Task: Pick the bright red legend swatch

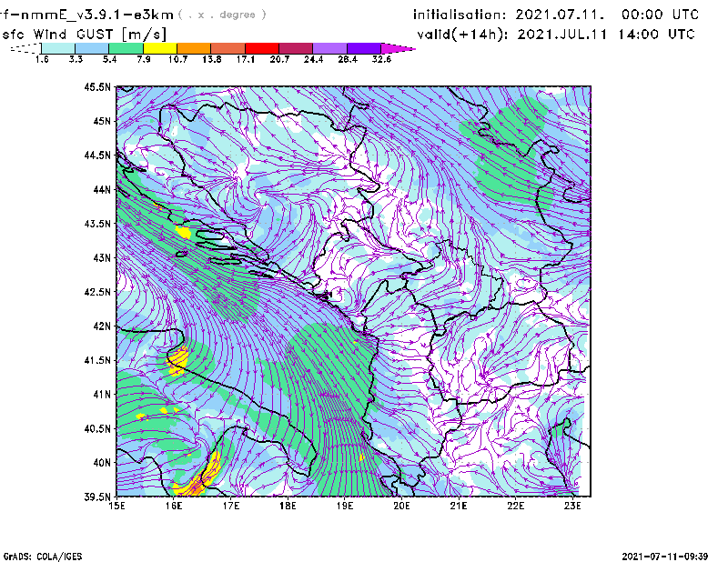Action: [x=262, y=48]
